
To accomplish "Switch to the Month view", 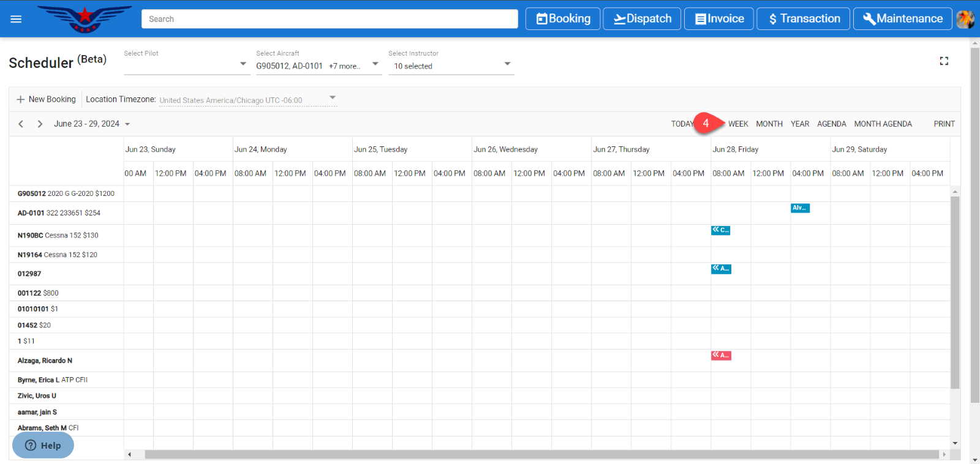I will [x=769, y=124].
